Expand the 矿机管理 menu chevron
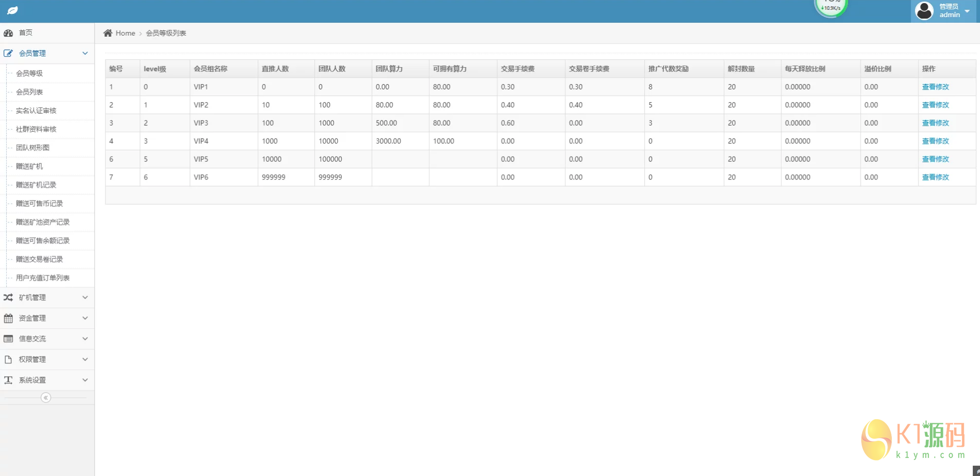Image resolution: width=980 pixels, height=476 pixels. (85, 297)
